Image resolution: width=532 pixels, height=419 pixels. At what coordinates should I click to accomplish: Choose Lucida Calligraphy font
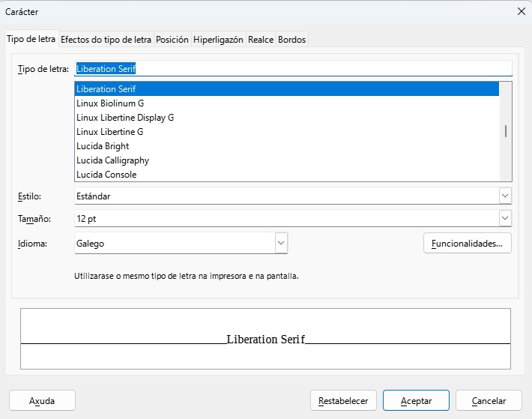[x=112, y=160]
